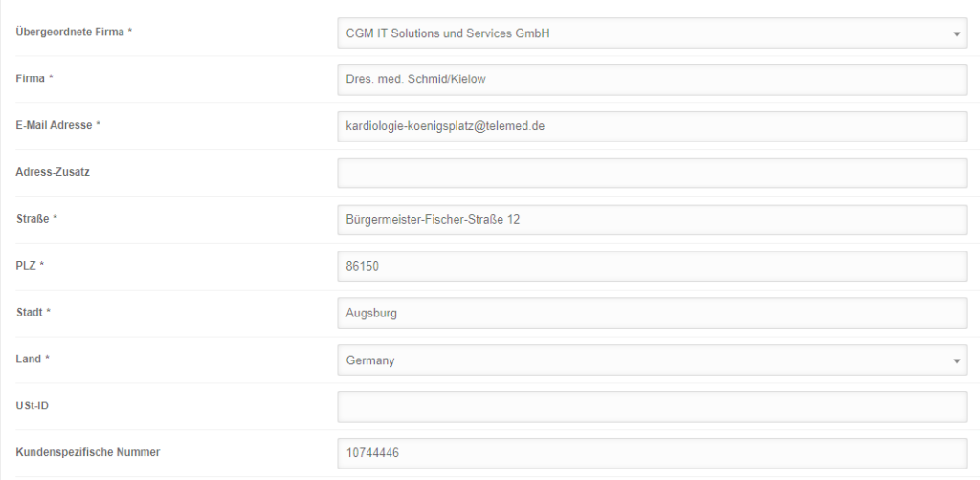
Task: Click the "Kundenspezifische Nummer" label
Action: pyautogui.click(x=88, y=452)
